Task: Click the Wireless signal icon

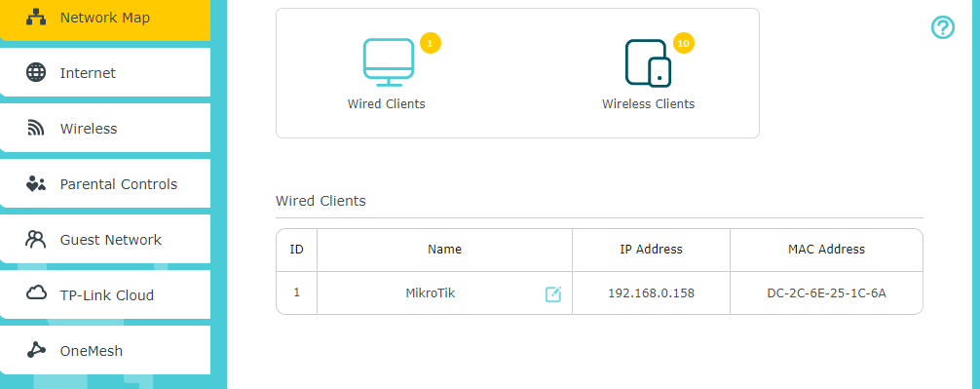Action: click(36, 129)
